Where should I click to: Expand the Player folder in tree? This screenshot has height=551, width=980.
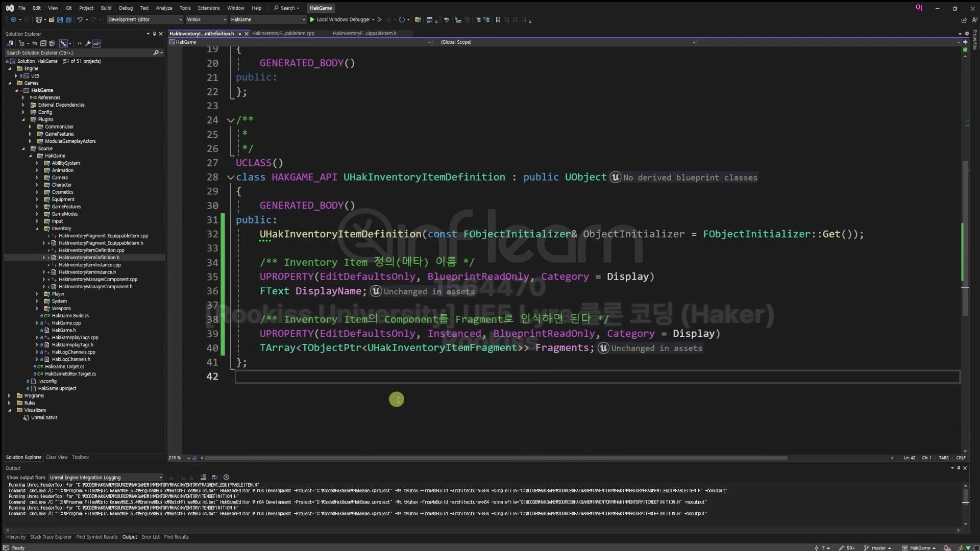coord(37,294)
